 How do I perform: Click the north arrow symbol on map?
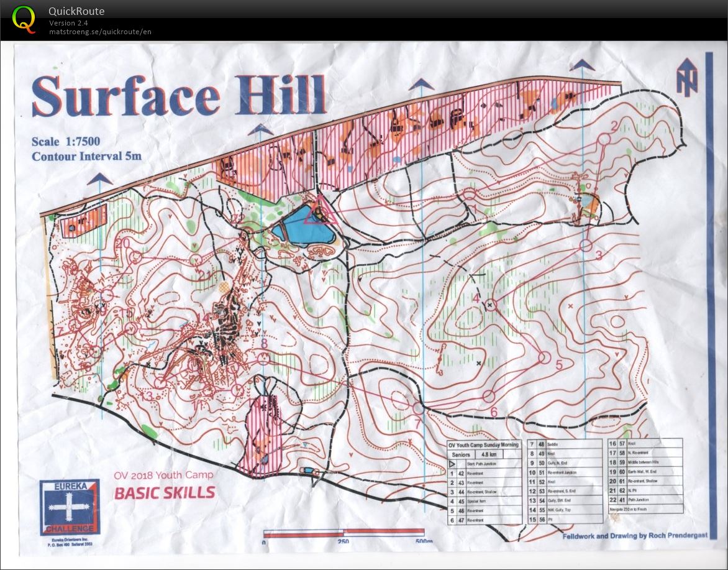pos(687,78)
